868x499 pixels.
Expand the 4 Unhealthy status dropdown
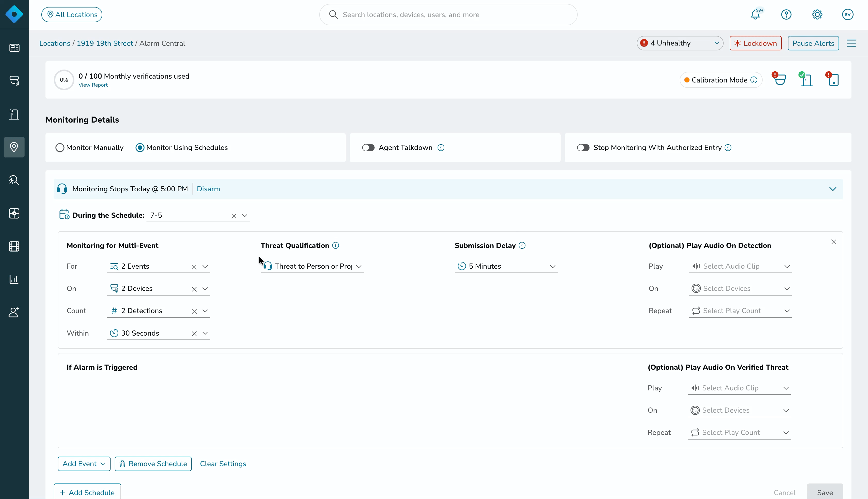tap(680, 43)
